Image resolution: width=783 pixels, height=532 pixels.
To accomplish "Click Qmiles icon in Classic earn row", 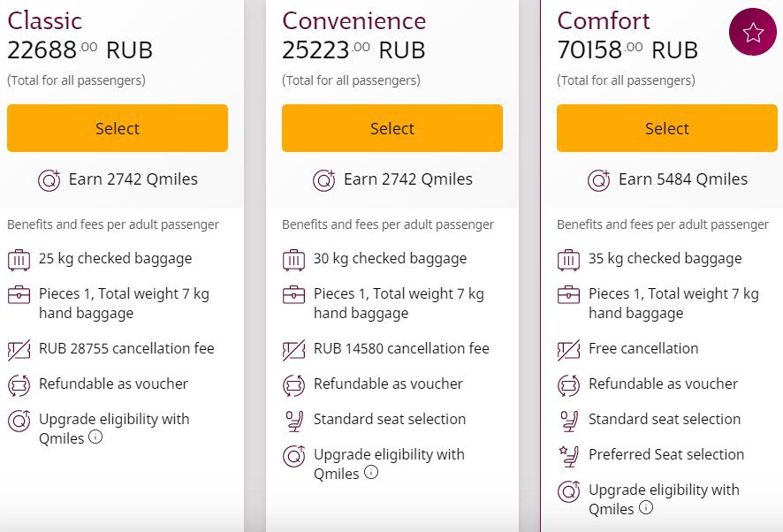I will pyautogui.click(x=49, y=179).
